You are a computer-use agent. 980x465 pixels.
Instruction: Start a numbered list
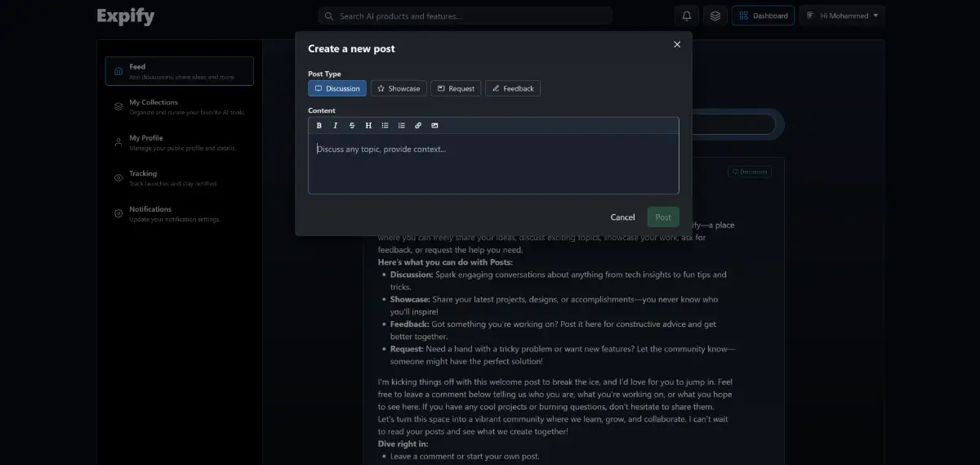pos(401,125)
